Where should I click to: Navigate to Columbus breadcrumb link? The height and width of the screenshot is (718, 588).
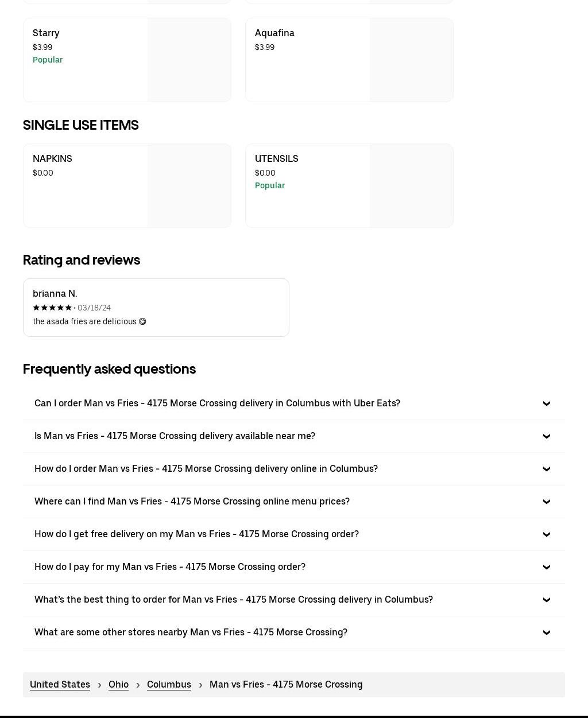click(169, 684)
